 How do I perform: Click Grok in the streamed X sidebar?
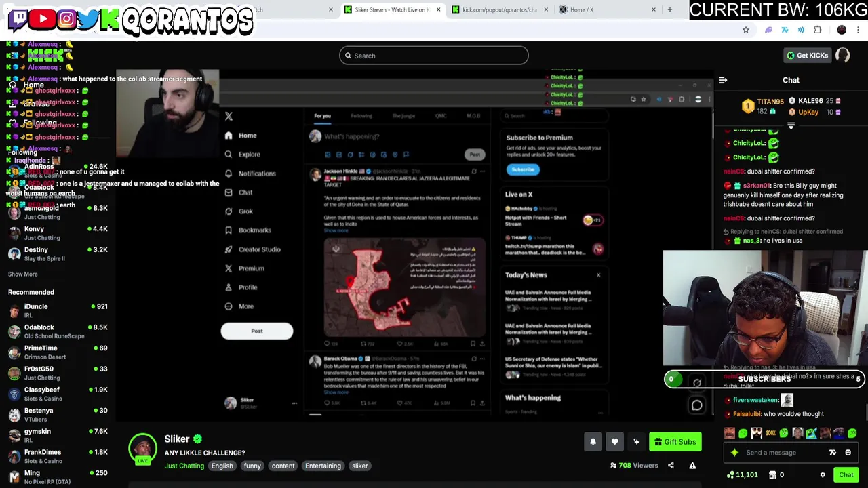tap(245, 211)
